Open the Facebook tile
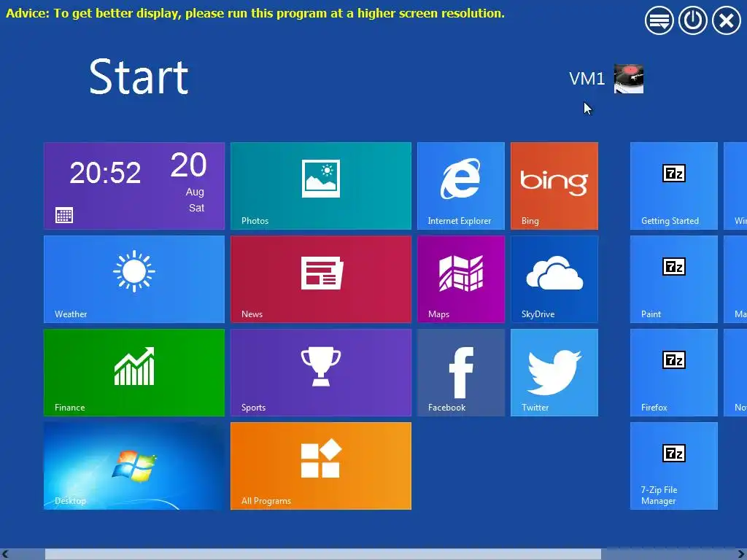This screenshot has height=560, width=747. pos(461,373)
